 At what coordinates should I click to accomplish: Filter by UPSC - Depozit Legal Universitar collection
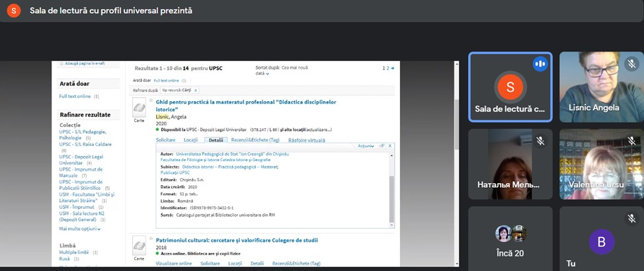pyautogui.click(x=81, y=160)
